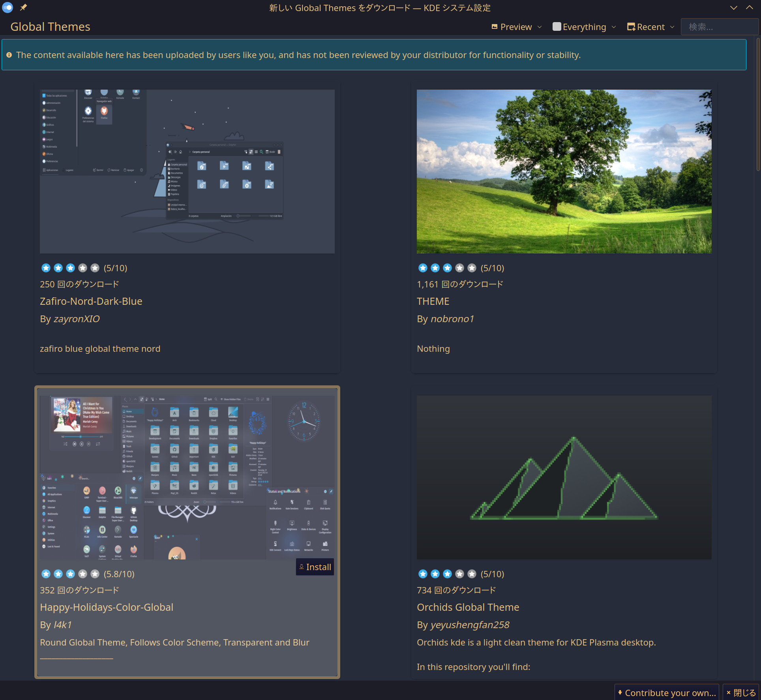Click first star of Zafiro-Nord-Dark-Blue rating
The width and height of the screenshot is (761, 700).
pos(46,268)
